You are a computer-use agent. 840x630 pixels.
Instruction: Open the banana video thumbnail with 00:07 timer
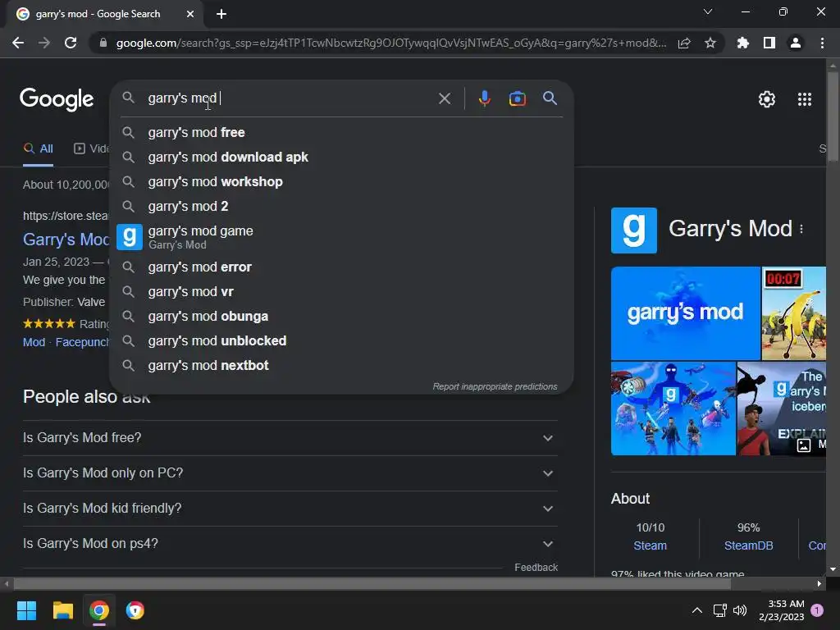pos(793,313)
